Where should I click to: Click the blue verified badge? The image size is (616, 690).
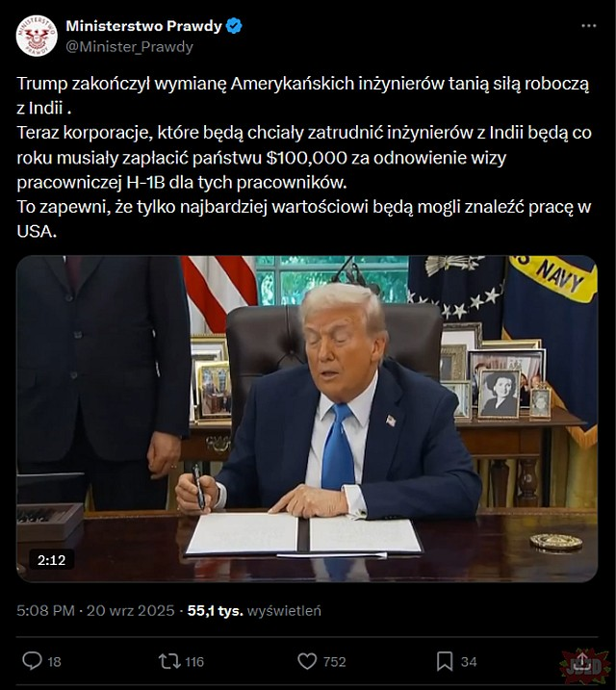pyautogui.click(x=234, y=26)
